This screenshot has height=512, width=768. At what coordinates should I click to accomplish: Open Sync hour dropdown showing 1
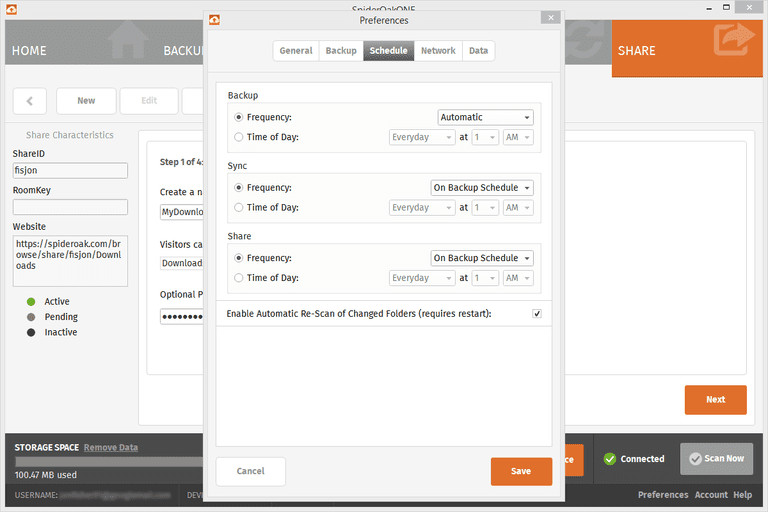point(485,208)
